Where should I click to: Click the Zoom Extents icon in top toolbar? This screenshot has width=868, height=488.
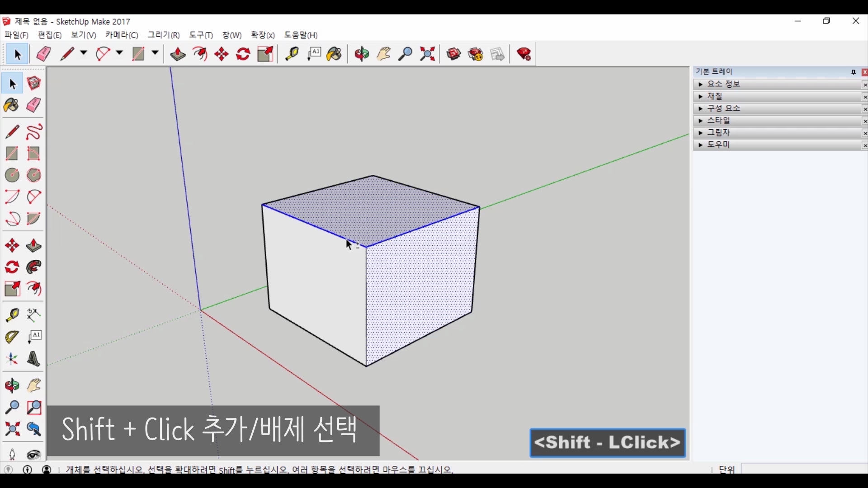(x=427, y=54)
